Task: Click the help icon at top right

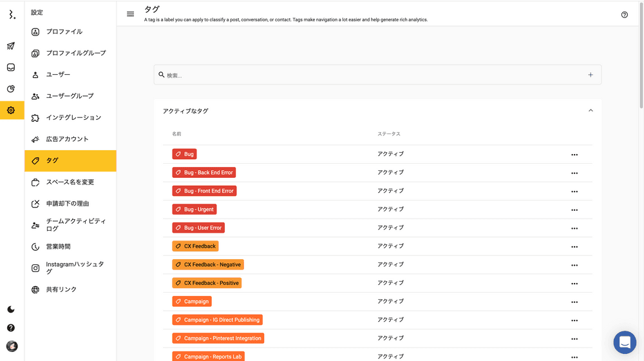Action: (x=624, y=15)
